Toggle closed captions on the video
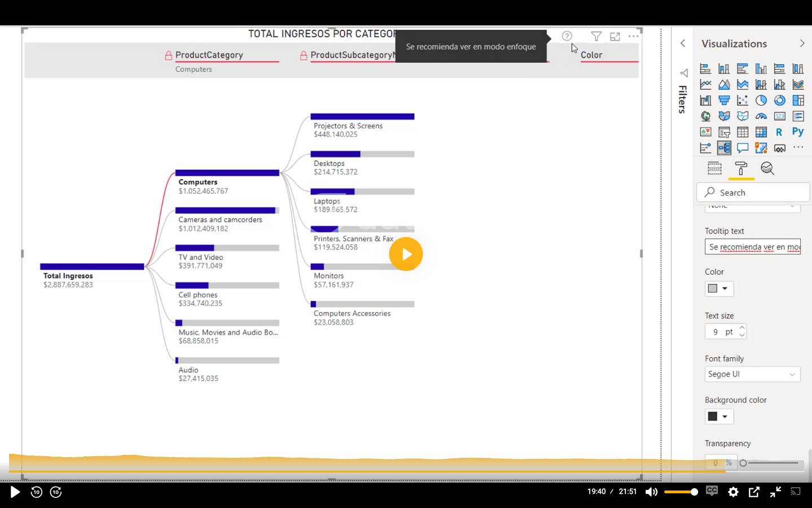Screen dimensions: 812x508 coord(712,491)
